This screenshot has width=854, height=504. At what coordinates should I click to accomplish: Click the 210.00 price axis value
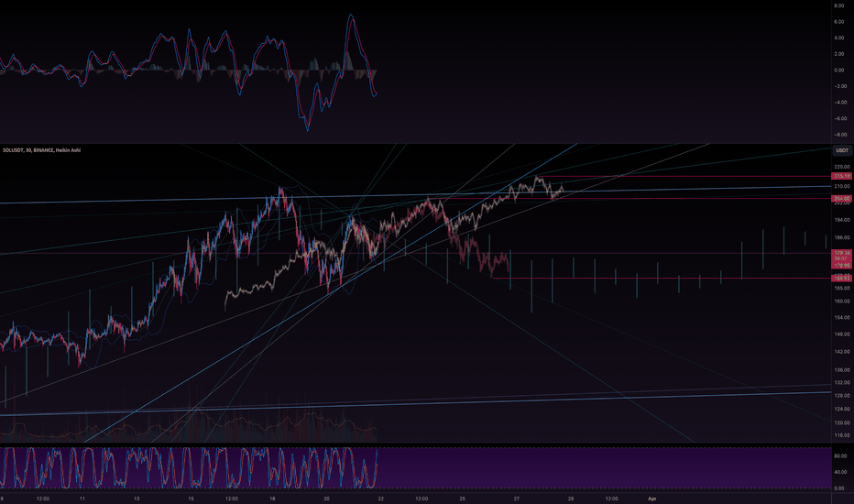pos(842,186)
